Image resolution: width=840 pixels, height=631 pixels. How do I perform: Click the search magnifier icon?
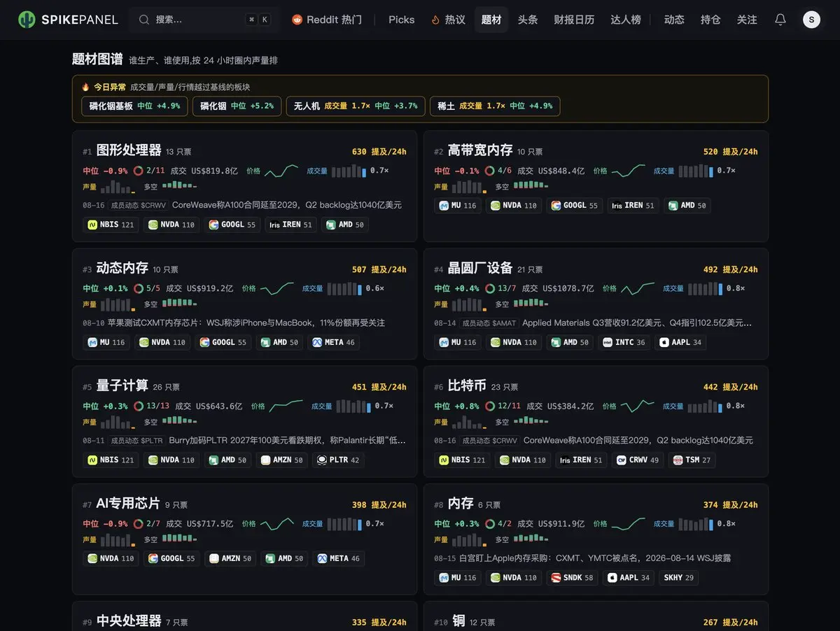144,20
